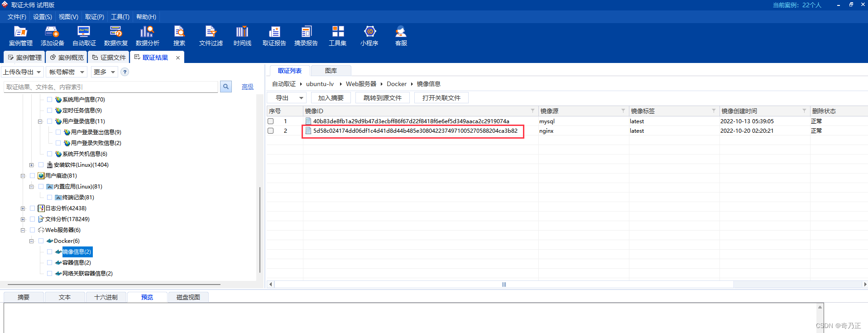Open the 取证(P) menu
Image resolution: width=868 pixels, height=333 pixels.
(94, 17)
